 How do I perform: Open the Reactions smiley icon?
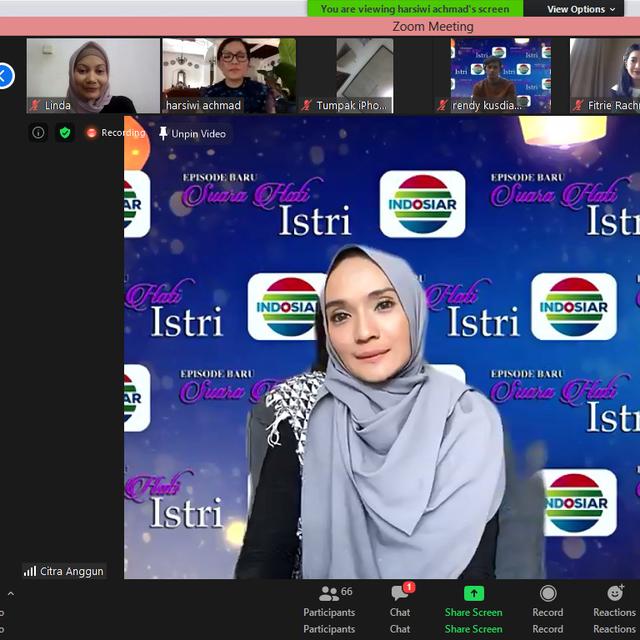[x=615, y=593]
